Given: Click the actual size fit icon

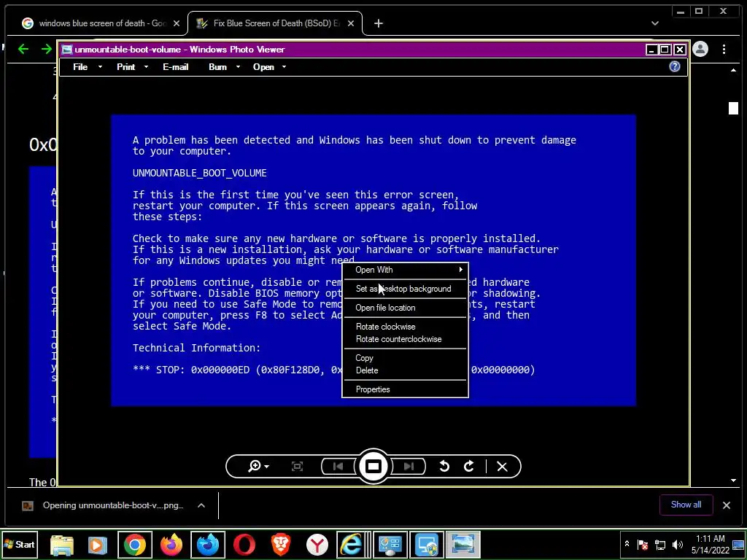Looking at the screenshot, I should click(298, 466).
